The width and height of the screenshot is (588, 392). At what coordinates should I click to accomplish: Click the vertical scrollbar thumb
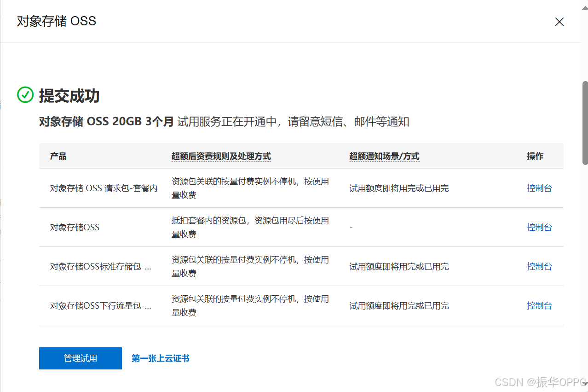pyautogui.click(x=585, y=123)
